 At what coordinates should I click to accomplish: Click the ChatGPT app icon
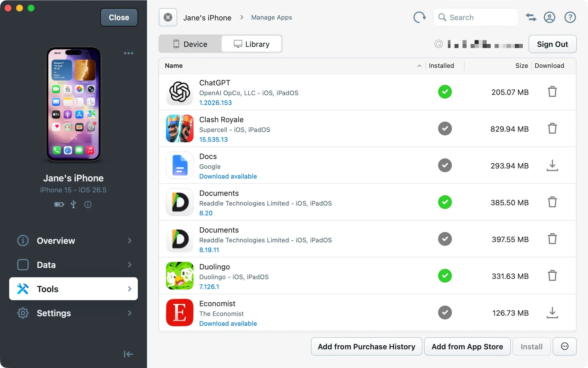(x=180, y=92)
